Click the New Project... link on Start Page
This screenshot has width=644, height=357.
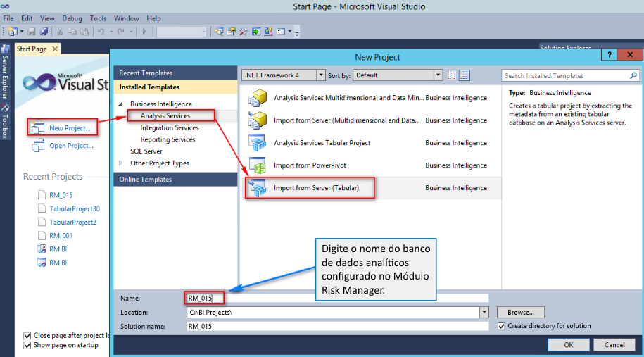[70, 128]
